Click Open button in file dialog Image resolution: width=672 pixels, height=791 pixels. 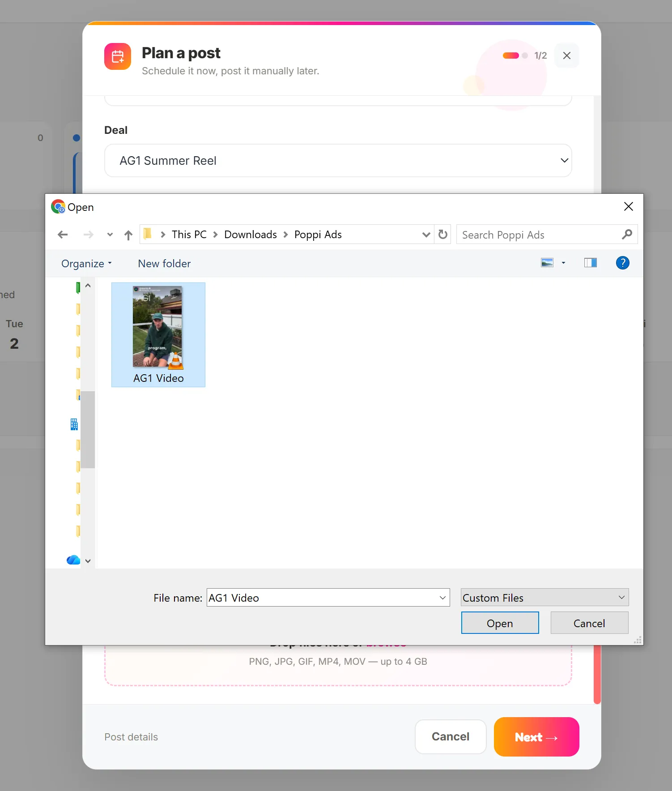click(500, 623)
